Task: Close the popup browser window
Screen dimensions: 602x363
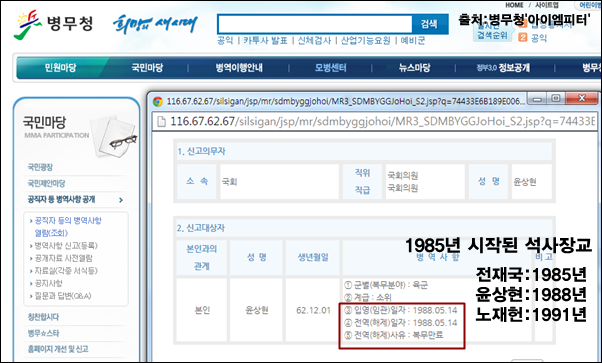Action: [582, 99]
